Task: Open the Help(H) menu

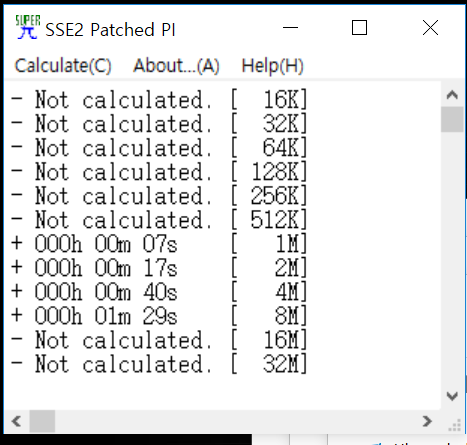Action: click(272, 65)
